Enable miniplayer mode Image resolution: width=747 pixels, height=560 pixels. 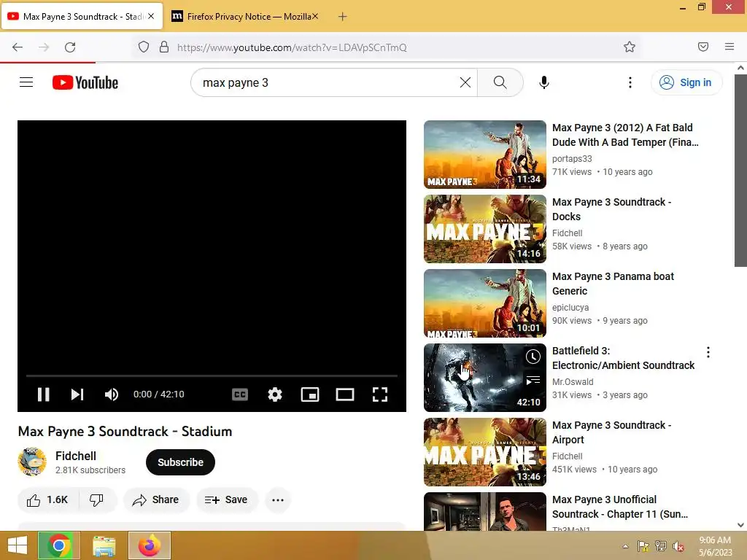pos(310,394)
